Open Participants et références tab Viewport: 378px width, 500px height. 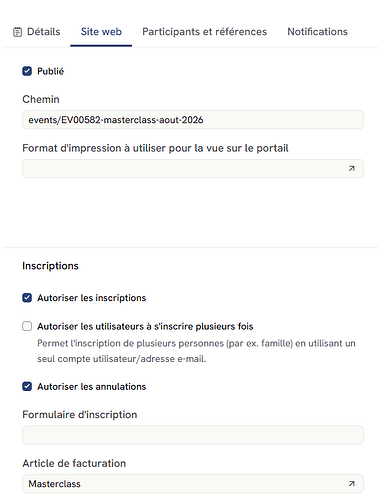tap(204, 32)
